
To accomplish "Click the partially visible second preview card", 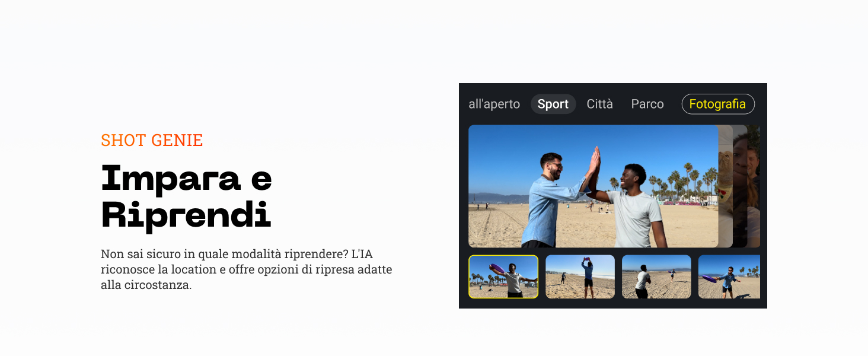I will (726, 186).
